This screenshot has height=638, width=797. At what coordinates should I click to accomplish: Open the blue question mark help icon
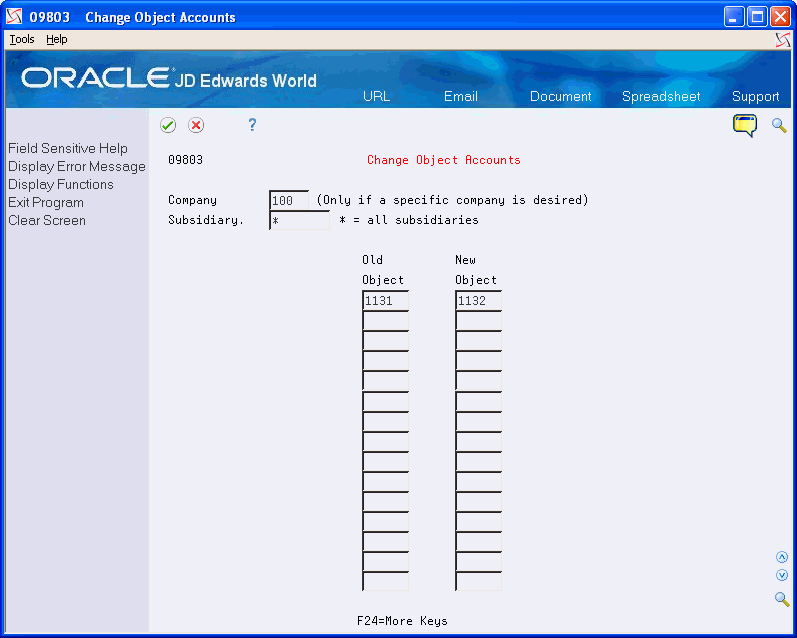tap(252, 125)
